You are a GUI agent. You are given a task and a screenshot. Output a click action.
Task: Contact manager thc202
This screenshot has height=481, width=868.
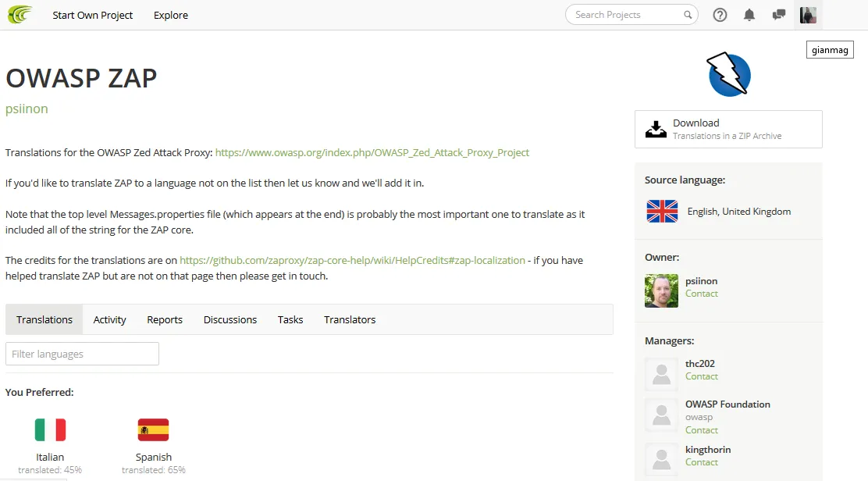click(702, 376)
